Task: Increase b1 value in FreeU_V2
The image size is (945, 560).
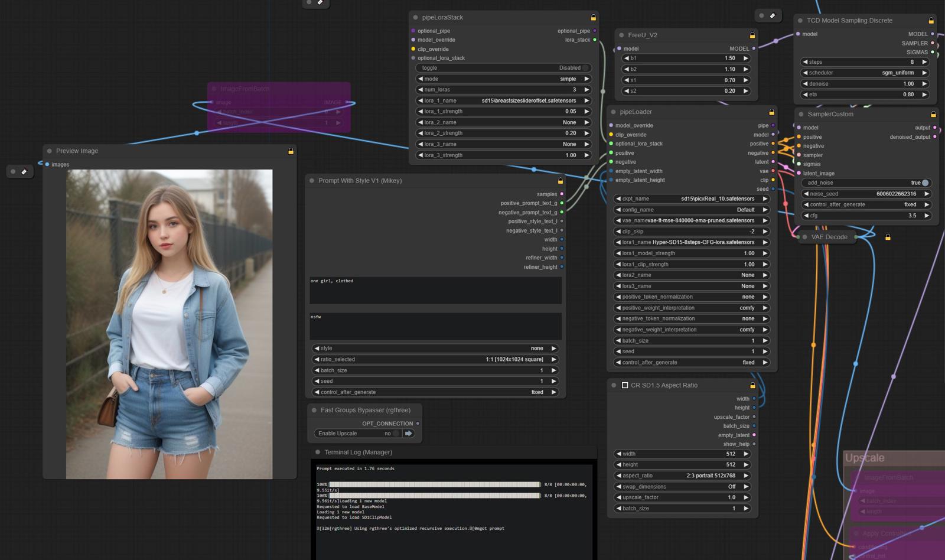Action: click(x=745, y=58)
